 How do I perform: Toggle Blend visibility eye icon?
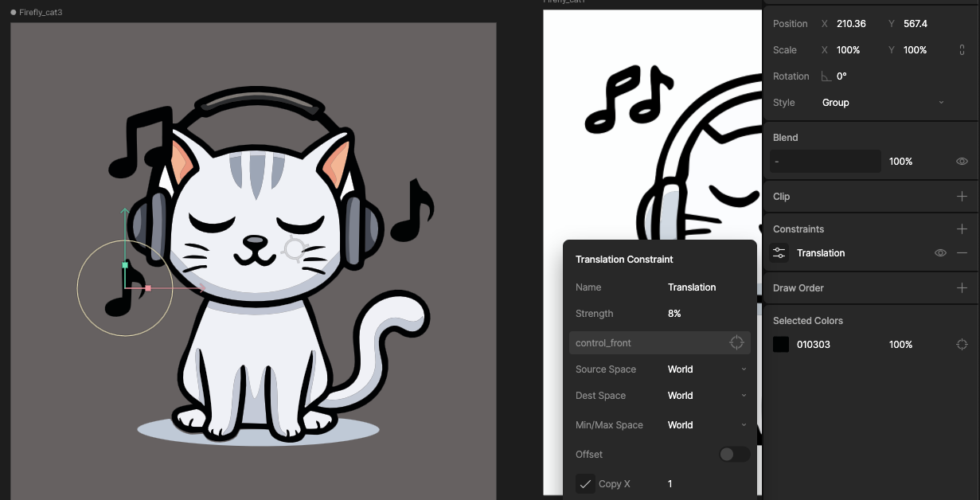962,162
